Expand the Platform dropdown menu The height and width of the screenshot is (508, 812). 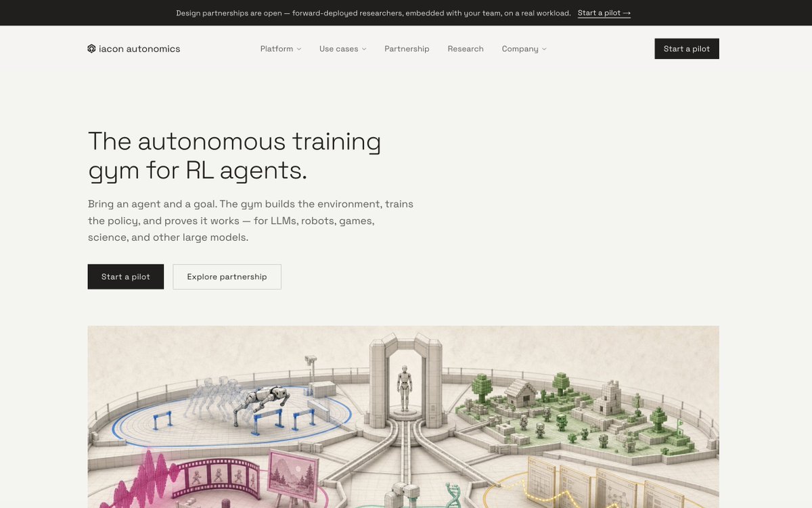[x=281, y=49]
